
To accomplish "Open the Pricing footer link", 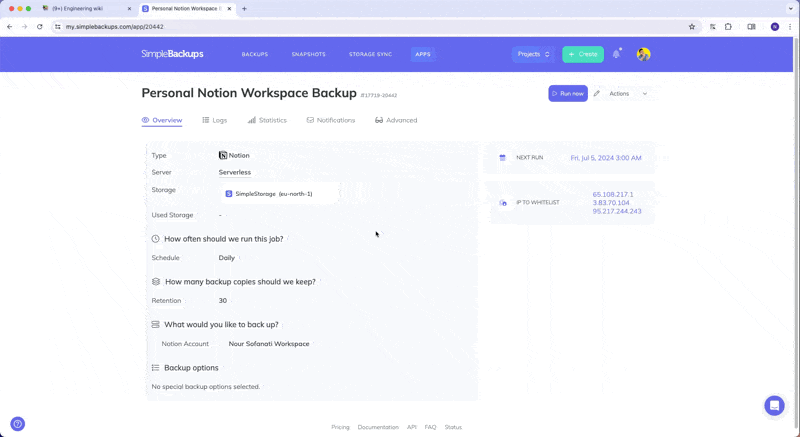I will coord(340,427).
